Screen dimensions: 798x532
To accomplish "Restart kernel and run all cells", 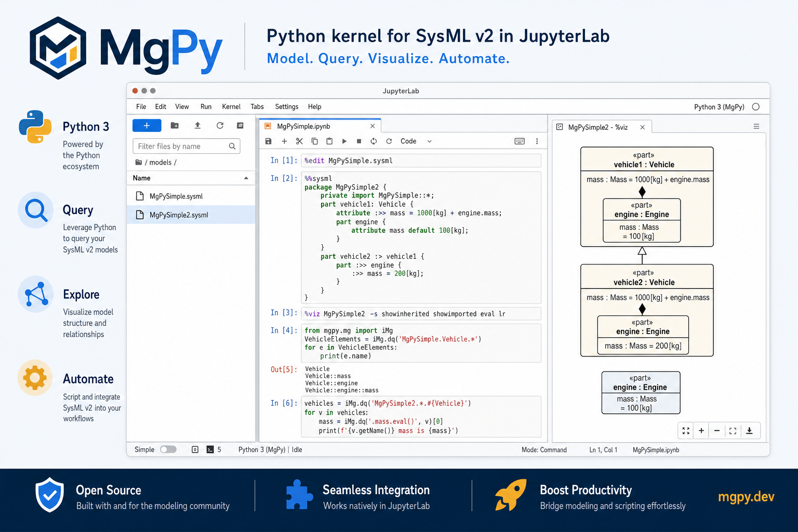I will 389,141.
